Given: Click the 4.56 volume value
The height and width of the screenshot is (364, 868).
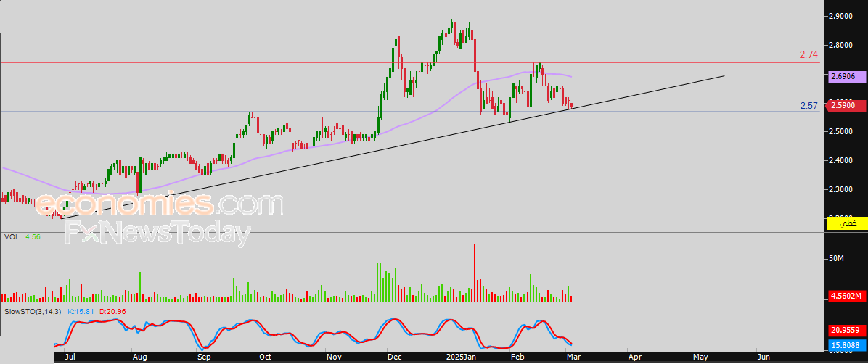Looking at the screenshot, I should (34, 237).
